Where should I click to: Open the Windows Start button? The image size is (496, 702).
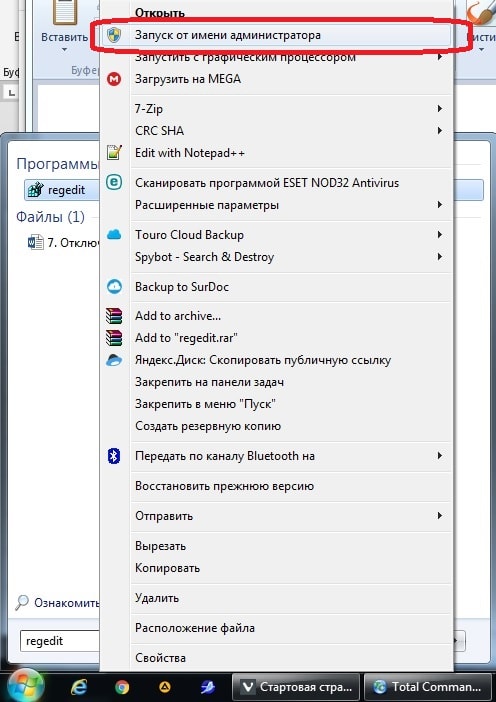(26, 685)
